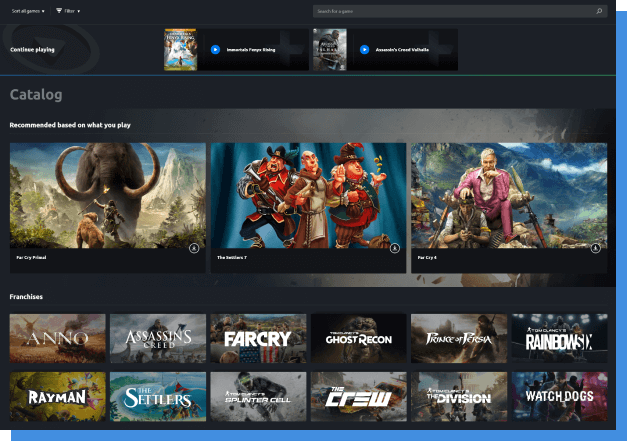
Task: Open the Far Cry Primal mammoth artwork
Action: coord(108,196)
